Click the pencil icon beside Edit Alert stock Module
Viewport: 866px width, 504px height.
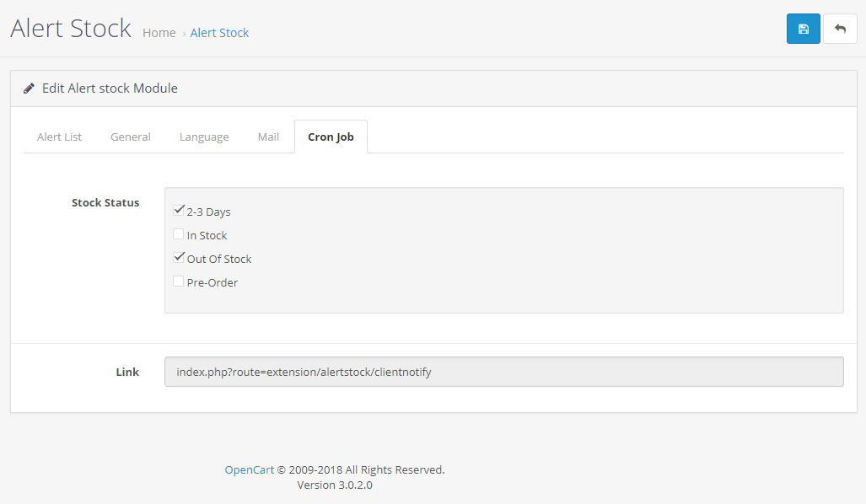coord(29,88)
